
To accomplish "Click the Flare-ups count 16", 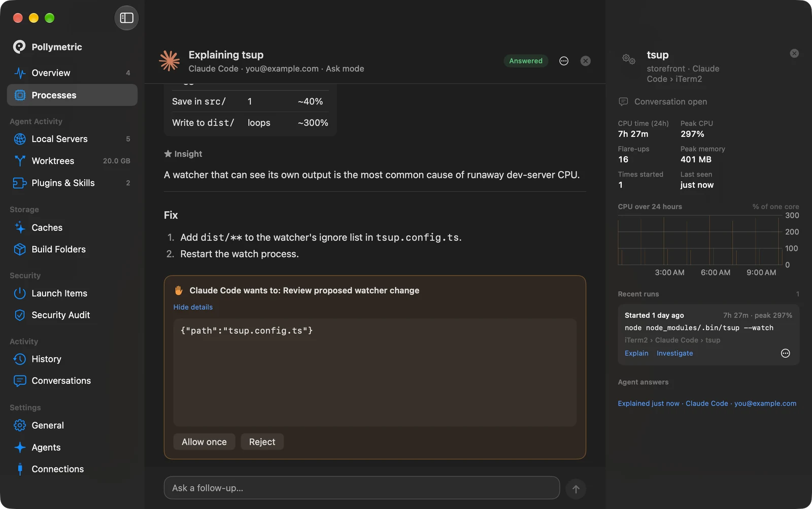I will click(623, 159).
